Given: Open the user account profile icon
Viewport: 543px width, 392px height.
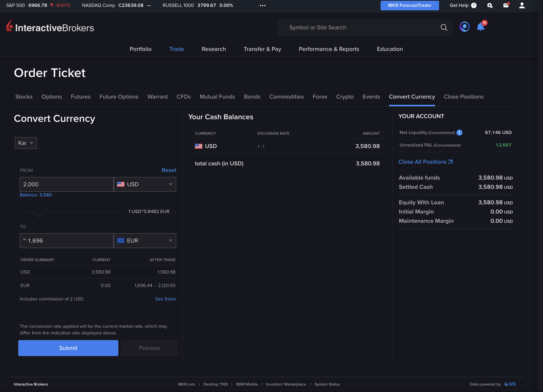Looking at the screenshot, I should 522,5.
